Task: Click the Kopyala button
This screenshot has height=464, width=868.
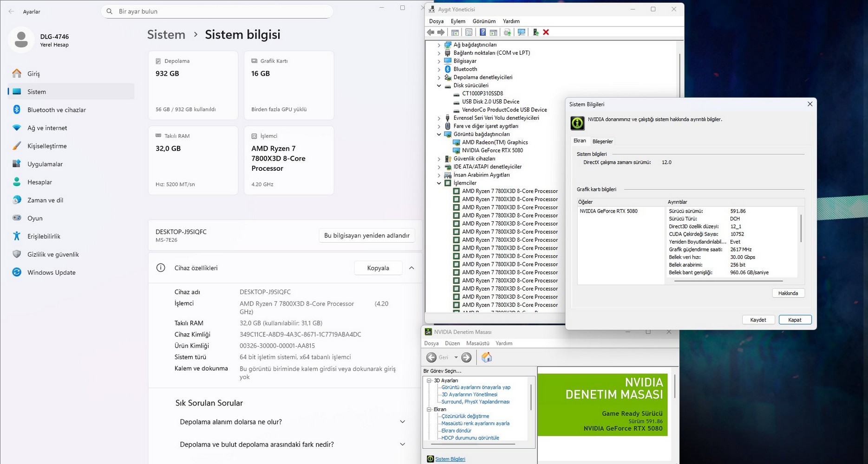Action: [x=378, y=268]
